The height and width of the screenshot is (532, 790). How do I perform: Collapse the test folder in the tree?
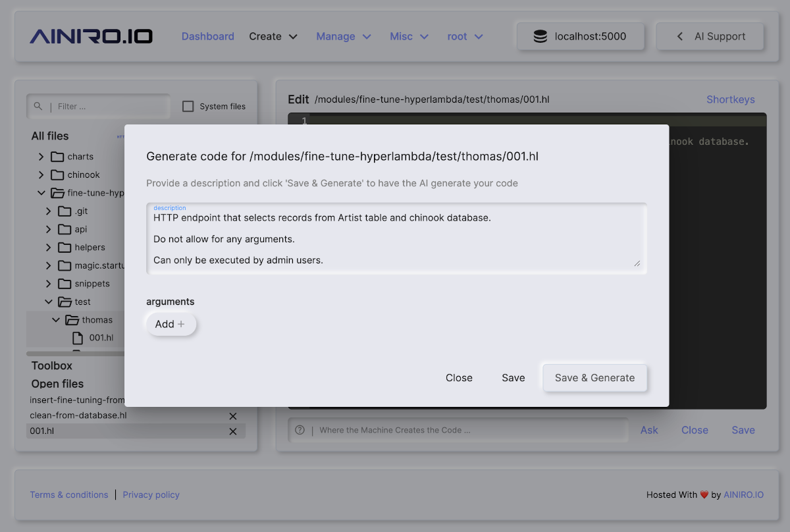(x=49, y=301)
